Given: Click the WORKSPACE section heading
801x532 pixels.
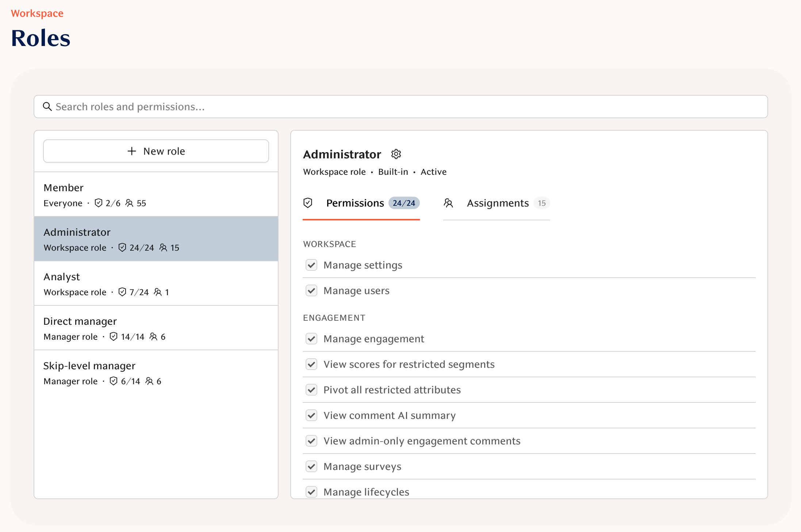Looking at the screenshot, I should (x=330, y=244).
